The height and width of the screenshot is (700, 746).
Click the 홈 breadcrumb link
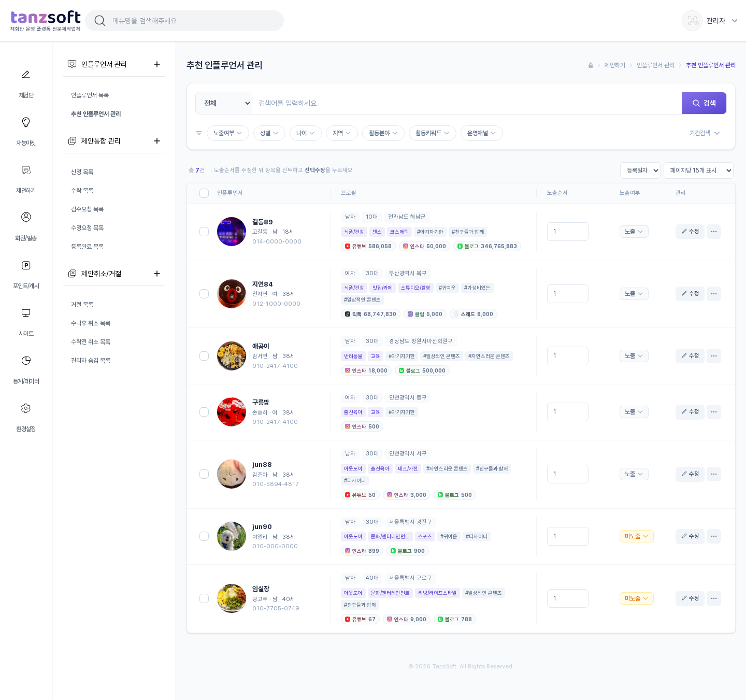point(591,65)
